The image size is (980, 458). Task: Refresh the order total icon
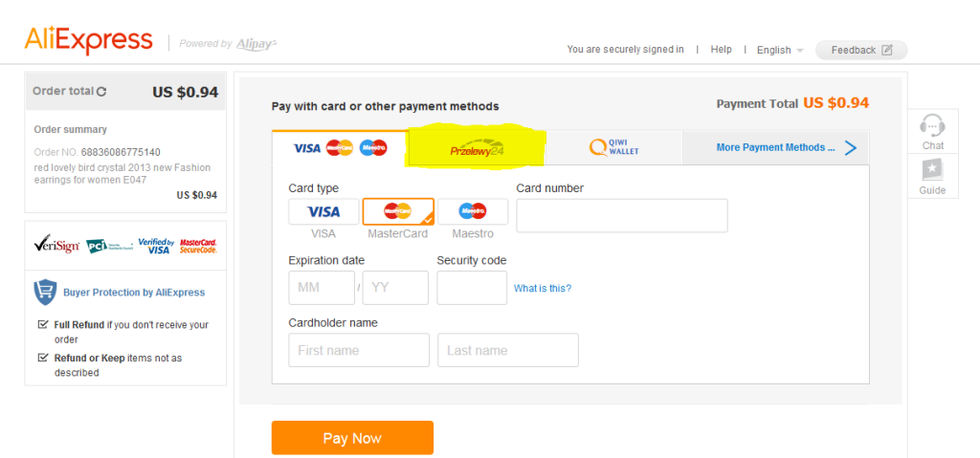101,91
